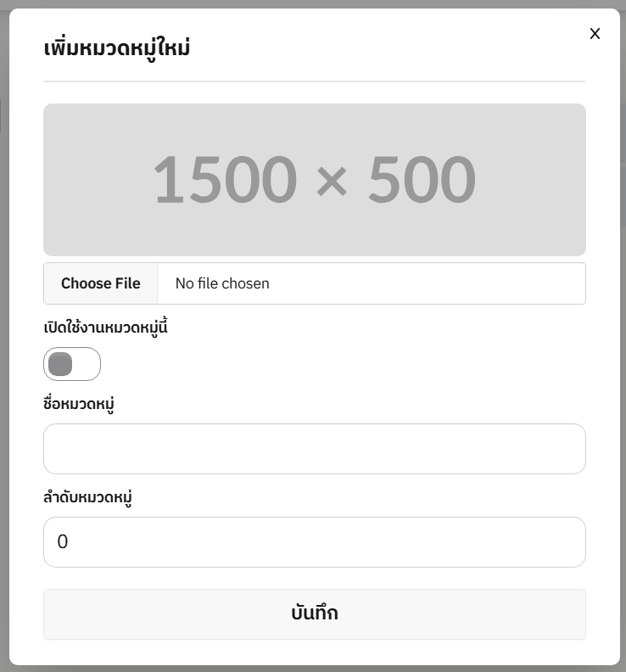Click the 0 value in order field
The height and width of the screenshot is (672, 626).
point(63,542)
